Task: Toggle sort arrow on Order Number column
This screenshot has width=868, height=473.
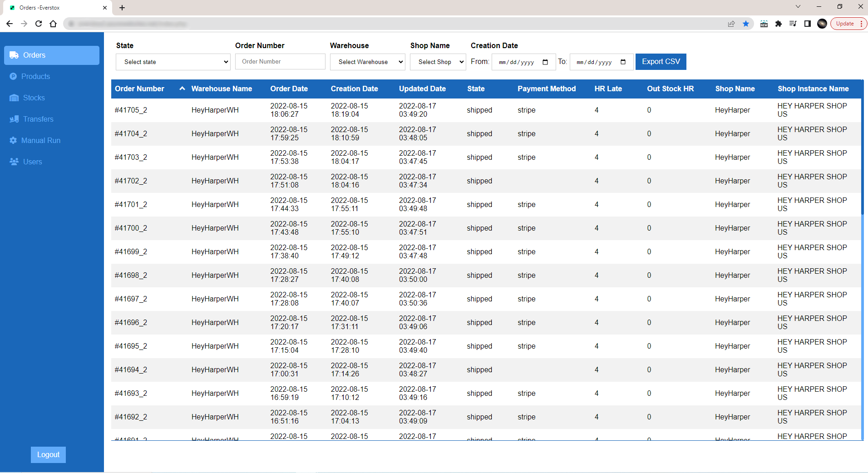Action: [182, 89]
